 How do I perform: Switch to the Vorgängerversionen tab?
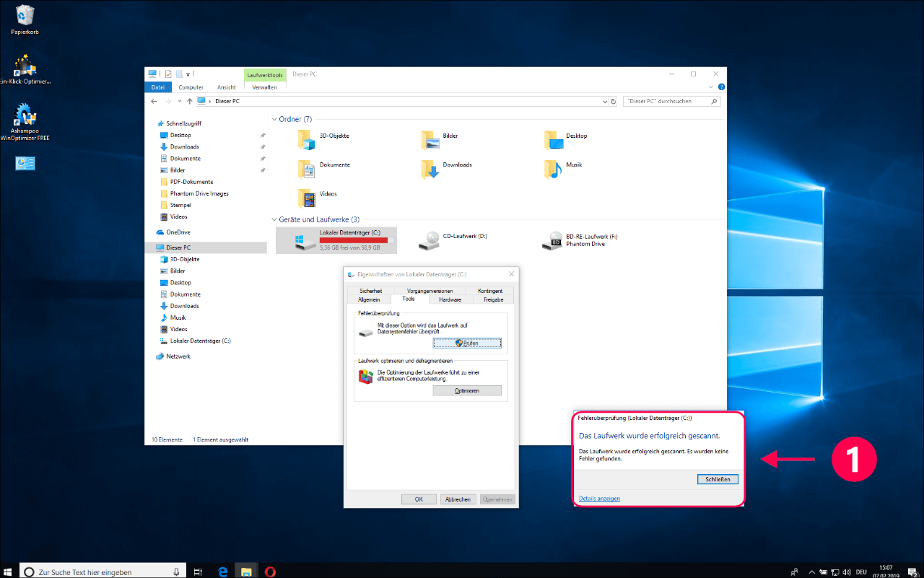click(430, 291)
